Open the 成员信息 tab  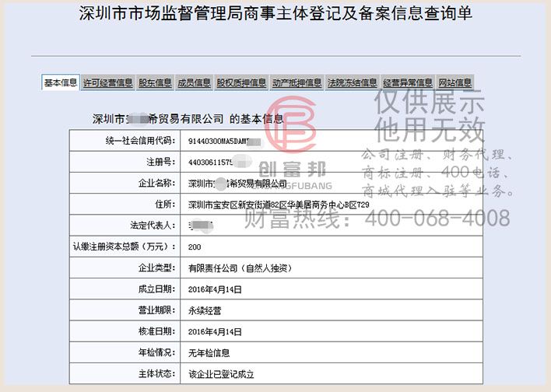194,83
